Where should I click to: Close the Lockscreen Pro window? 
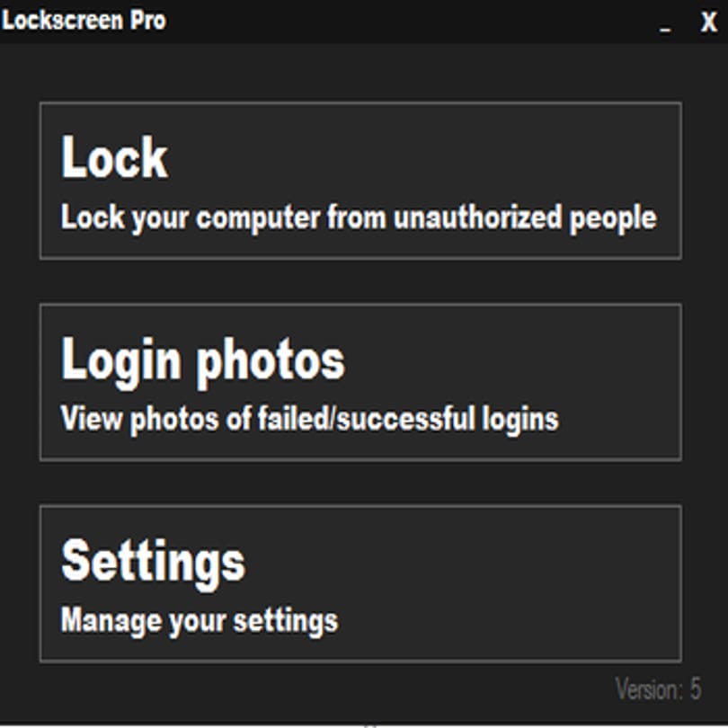(x=708, y=22)
